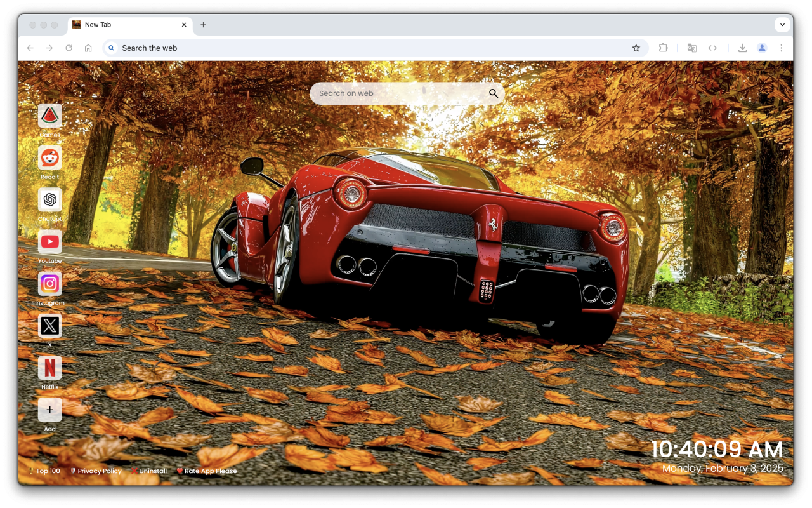Open the Games watermelon shortcut
812x508 pixels.
50,116
